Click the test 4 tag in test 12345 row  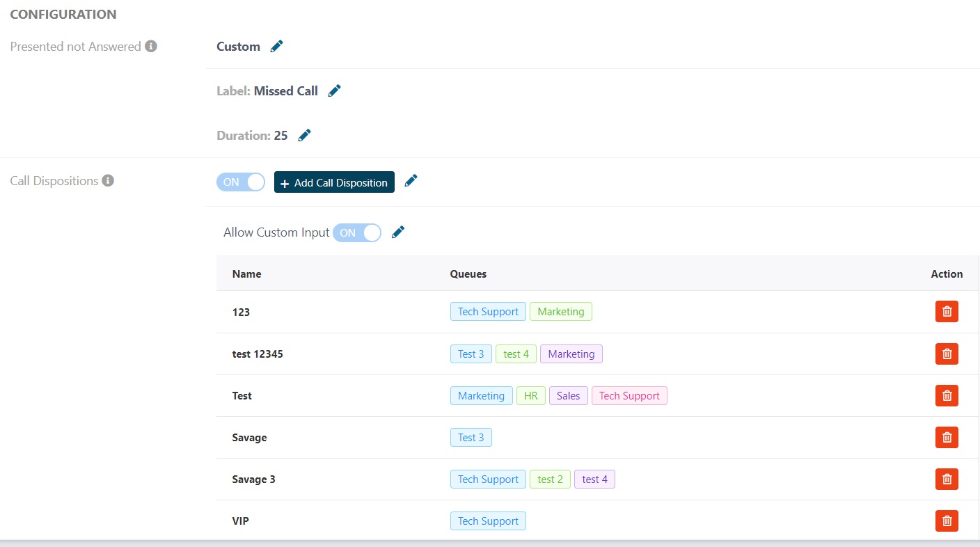click(516, 354)
